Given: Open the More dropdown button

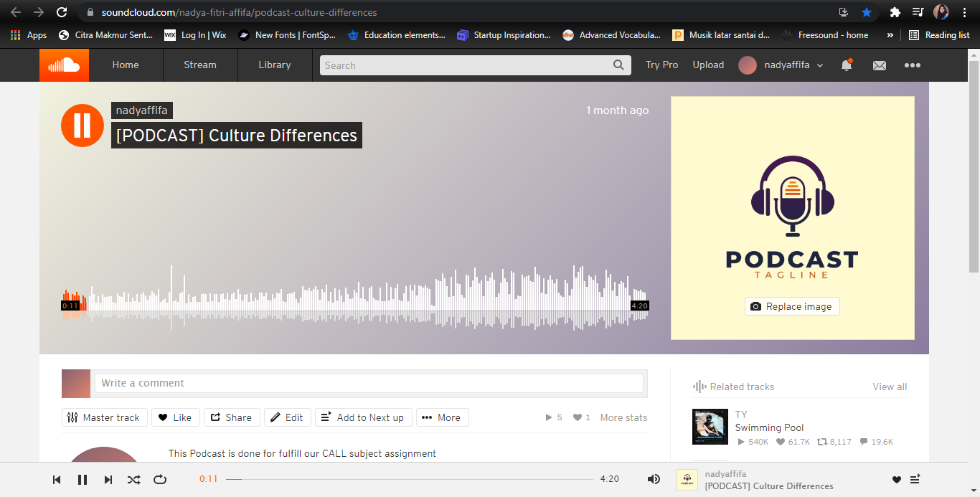Looking at the screenshot, I should click(x=443, y=417).
